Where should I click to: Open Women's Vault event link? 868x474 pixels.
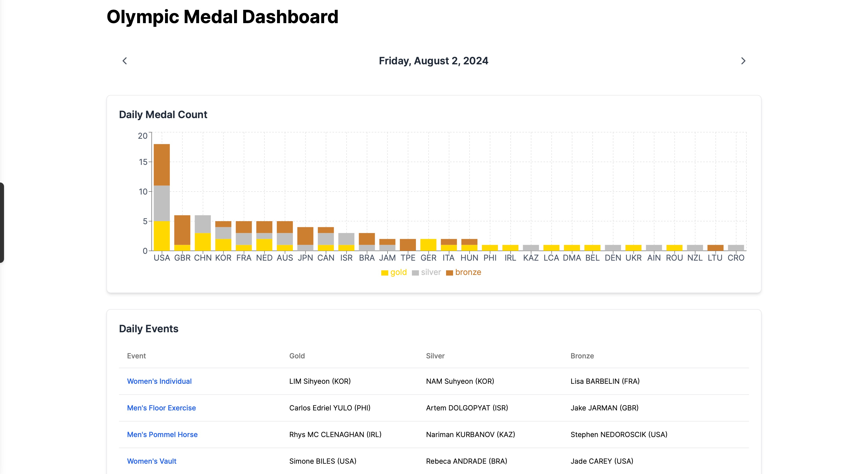[152, 461]
